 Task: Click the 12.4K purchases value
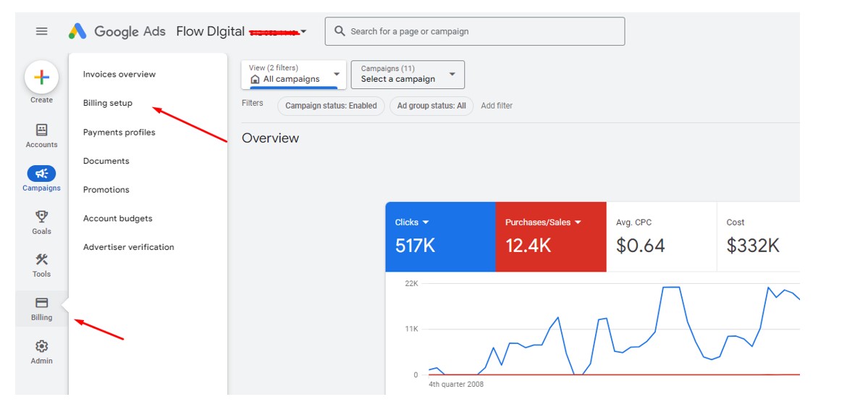[528, 246]
